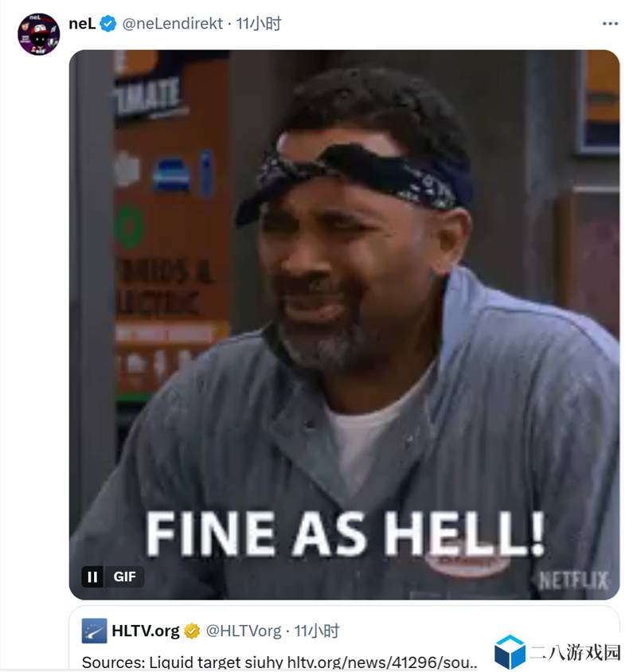The width and height of the screenshot is (637, 672).
Task: Open neL's profile avatar
Action: (x=38, y=34)
